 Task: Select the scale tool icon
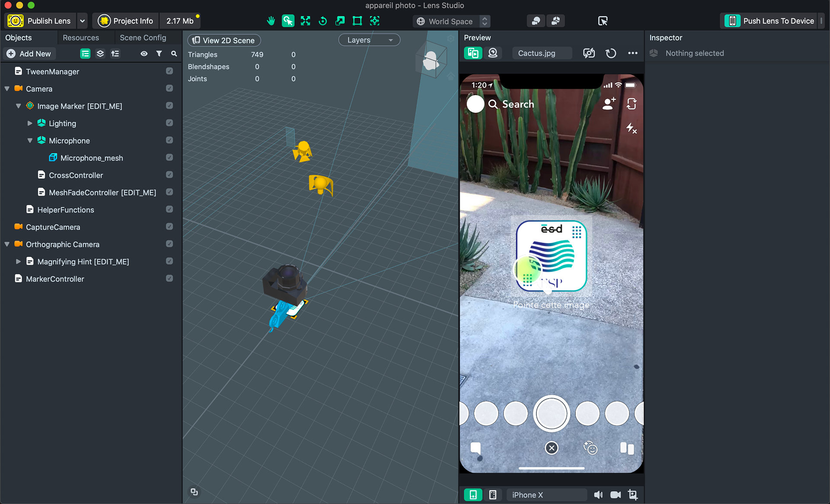pyautogui.click(x=340, y=21)
